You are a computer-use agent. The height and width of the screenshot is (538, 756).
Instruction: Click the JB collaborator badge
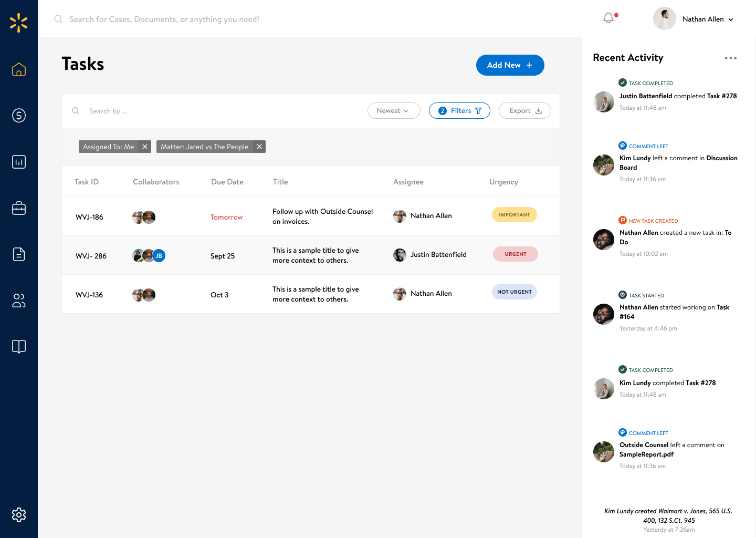[159, 256]
